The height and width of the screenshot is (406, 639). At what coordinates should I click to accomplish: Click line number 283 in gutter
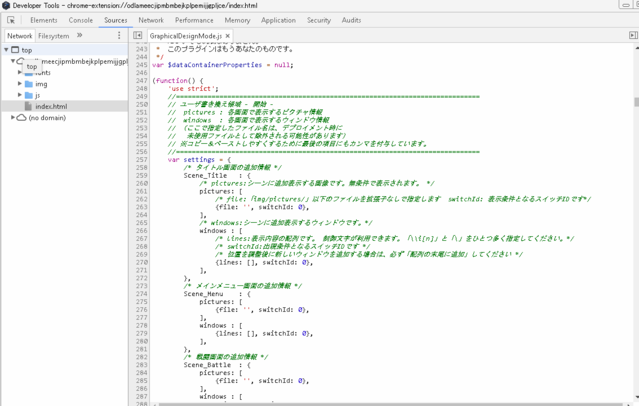(142, 365)
